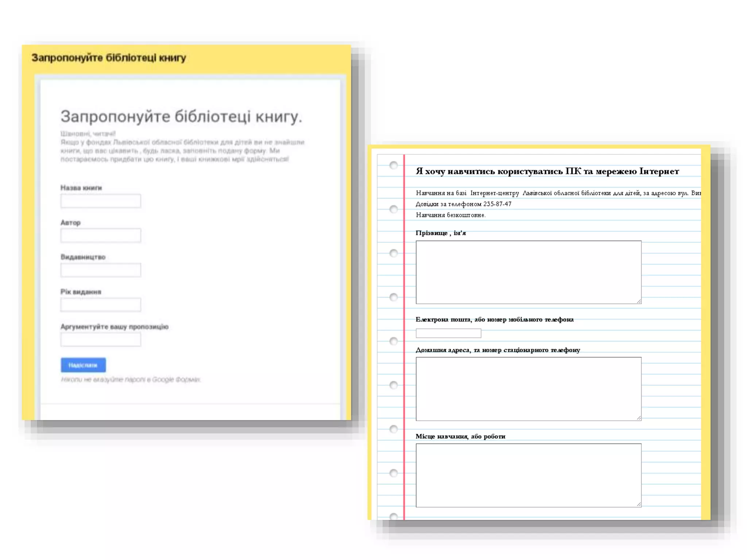Click the large form heading 'Запропонуйте бібліотеці книгу.'
Screen dimensions: 747x560
pyautogui.click(x=181, y=117)
